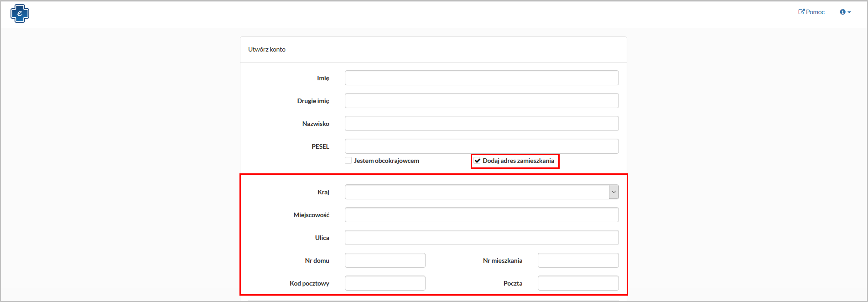This screenshot has height=302, width=868.
Task: Expand the Kraj dropdown arrow
Action: click(x=613, y=192)
